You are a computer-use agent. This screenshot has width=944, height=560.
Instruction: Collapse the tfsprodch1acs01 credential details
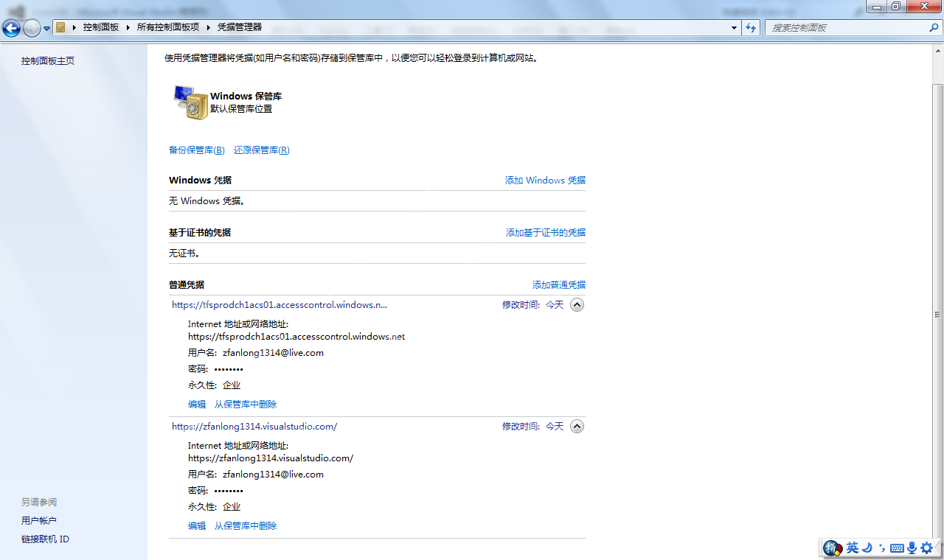click(577, 304)
